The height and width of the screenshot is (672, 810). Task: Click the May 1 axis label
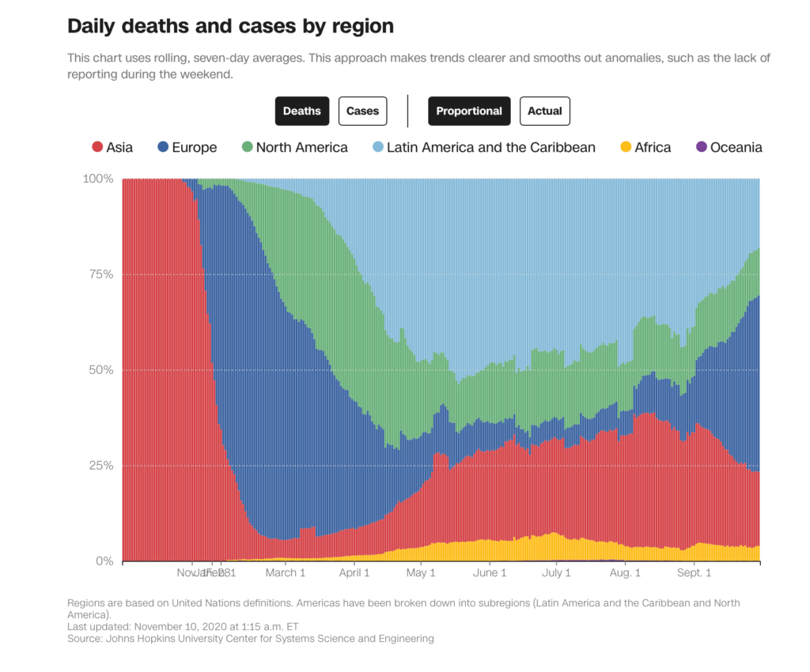tap(421, 573)
